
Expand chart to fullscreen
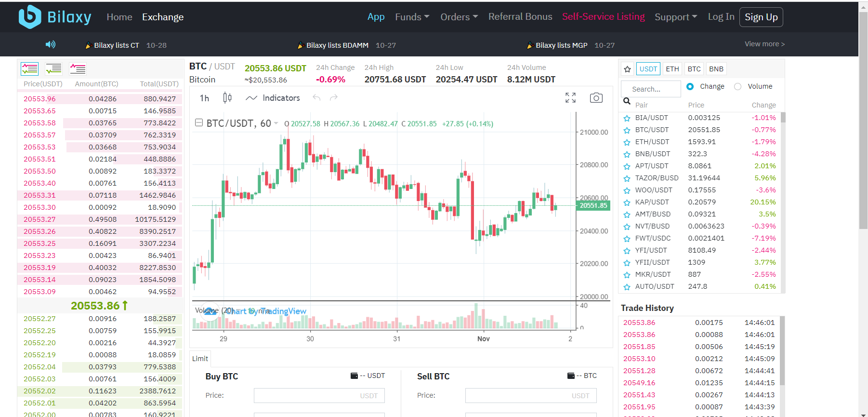click(x=570, y=98)
